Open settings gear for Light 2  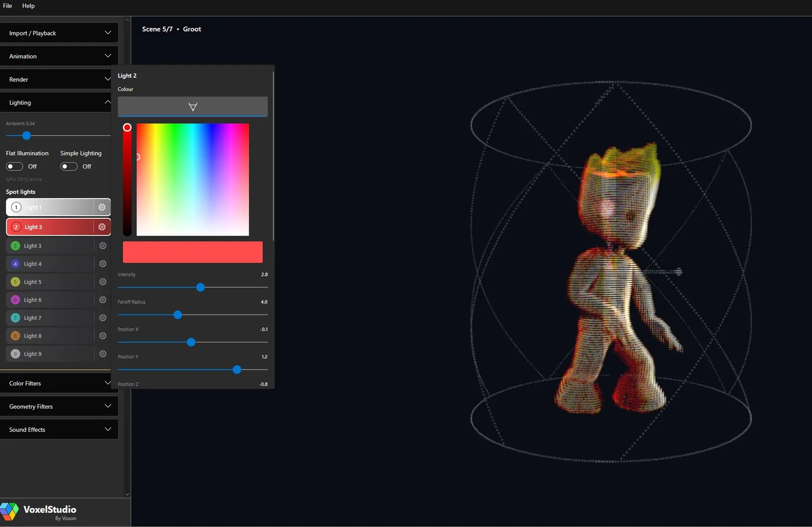click(x=102, y=227)
